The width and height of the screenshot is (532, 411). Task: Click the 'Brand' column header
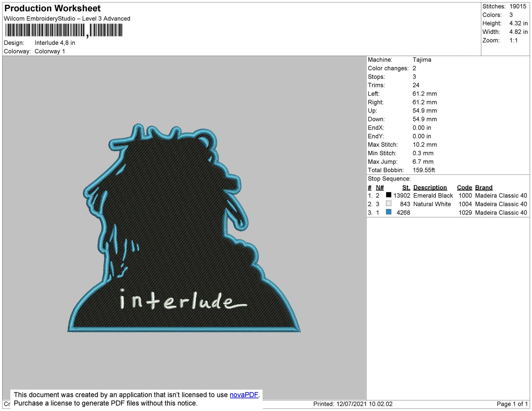point(484,187)
